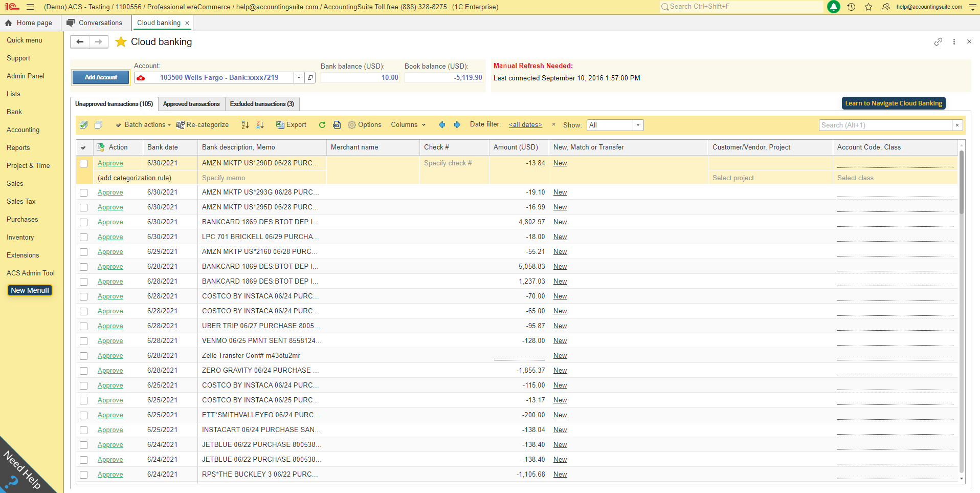Check the ZERO GRAVITY row checkbox
This screenshot has width=980, height=493.
tap(84, 371)
